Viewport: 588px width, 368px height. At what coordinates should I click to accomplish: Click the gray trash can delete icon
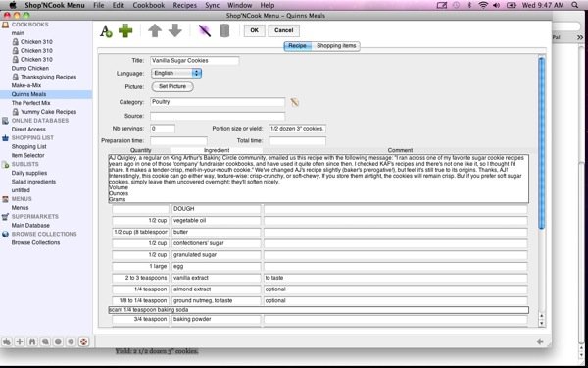224,30
